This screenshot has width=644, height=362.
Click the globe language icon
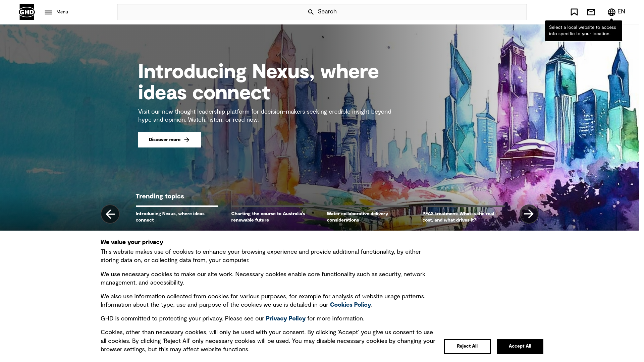pyautogui.click(x=611, y=12)
